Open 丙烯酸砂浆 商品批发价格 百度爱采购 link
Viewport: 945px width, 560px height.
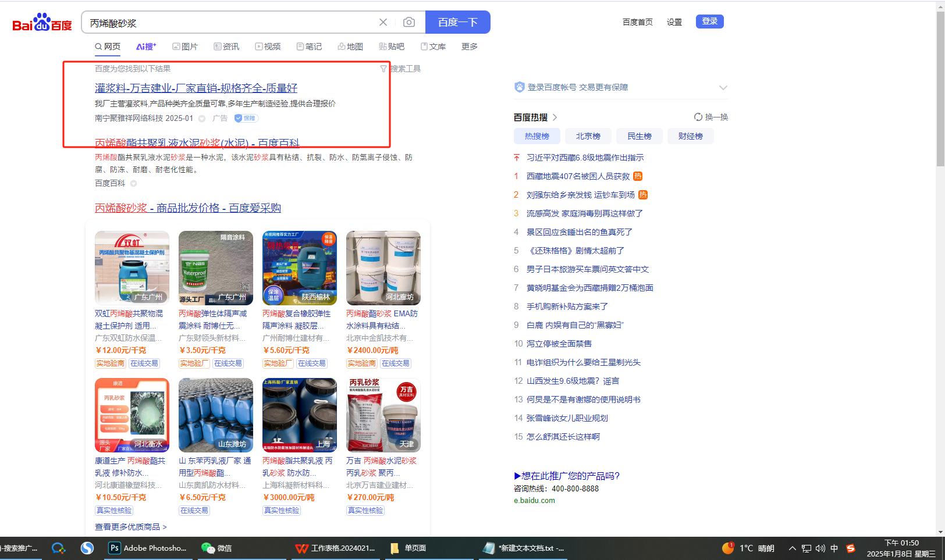point(188,208)
